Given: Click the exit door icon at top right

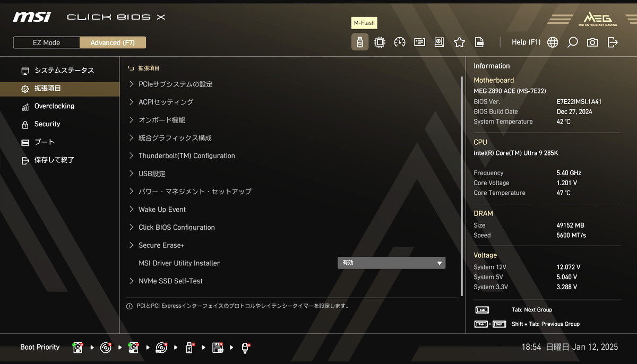Looking at the screenshot, I should point(613,42).
